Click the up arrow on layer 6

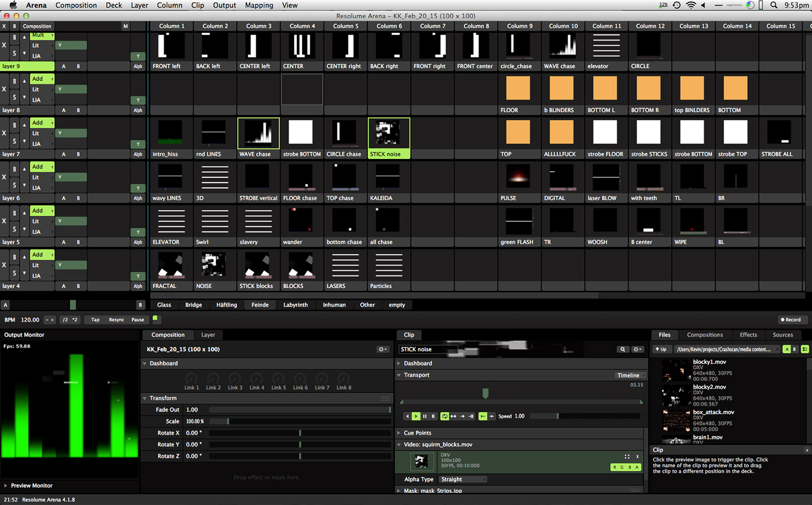pyautogui.click(x=24, y=169)
